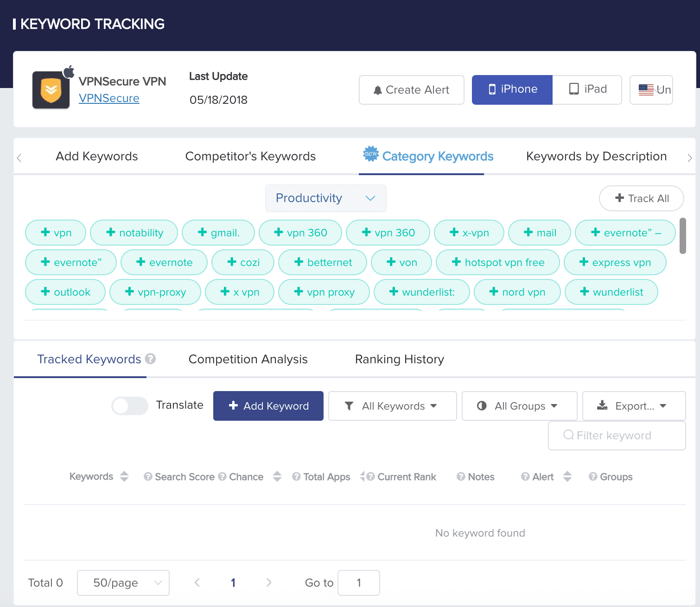Add the 'nord vpn' keyword chip
The height and width of the screenshot is (607, 700).
(517, 292)
